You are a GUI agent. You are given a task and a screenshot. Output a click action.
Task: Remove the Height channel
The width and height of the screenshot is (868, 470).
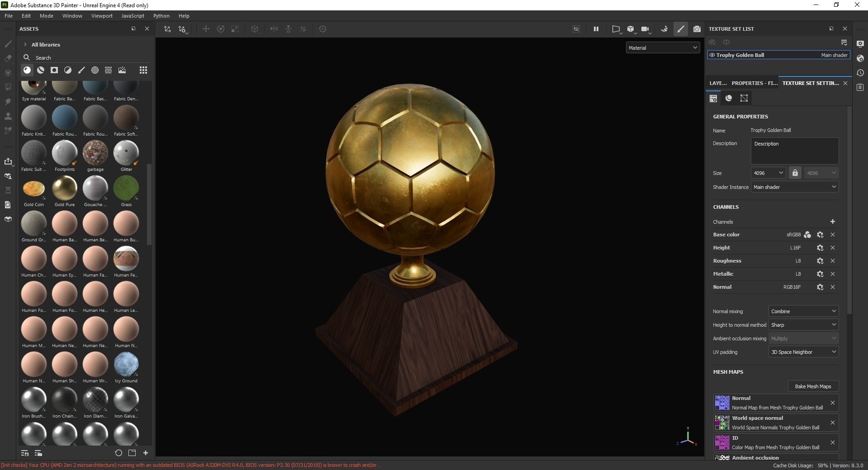point(833,248)
